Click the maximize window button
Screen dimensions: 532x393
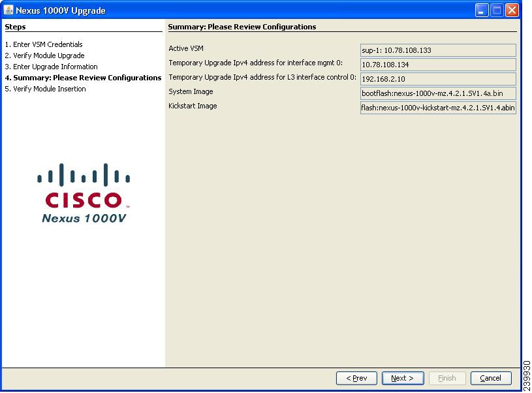(497, 10)
